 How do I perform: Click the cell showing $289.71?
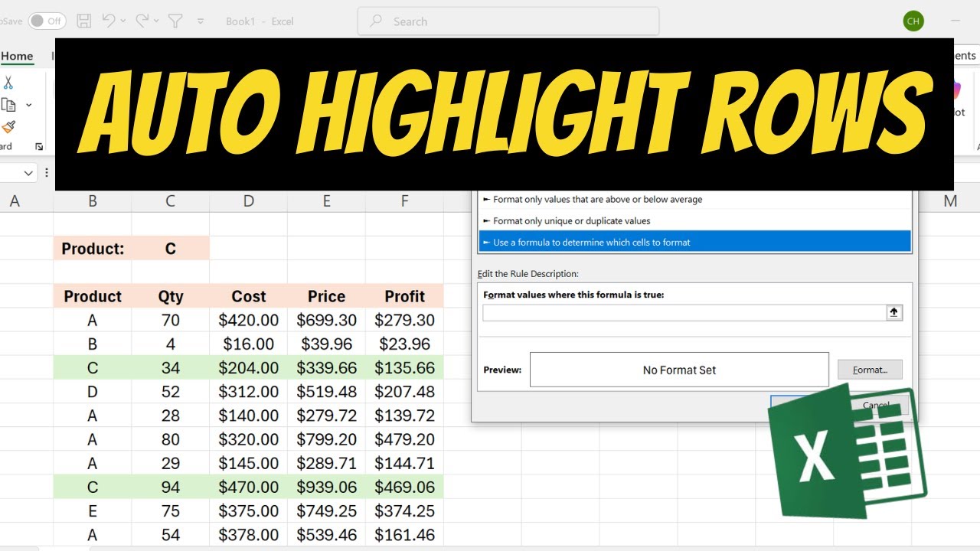[327, 463]
